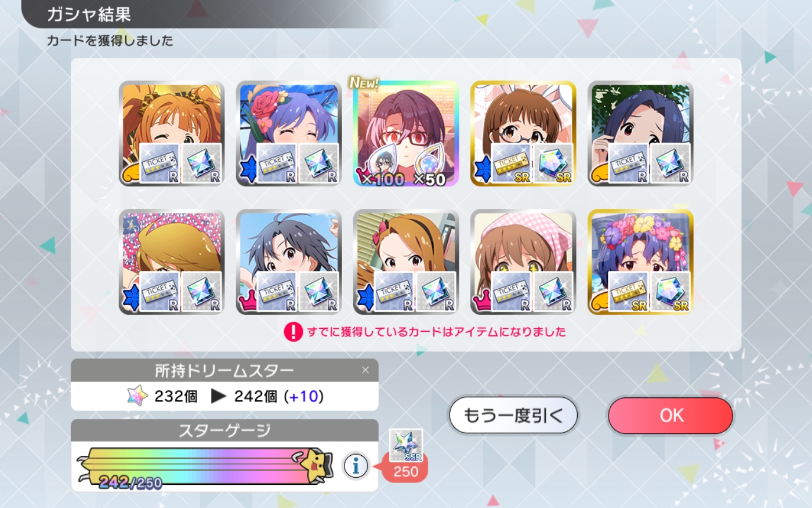Viewport: 812px width, 508px height.
Task: Close the 所持ドリームスター panel
Action: coord(365,369)
